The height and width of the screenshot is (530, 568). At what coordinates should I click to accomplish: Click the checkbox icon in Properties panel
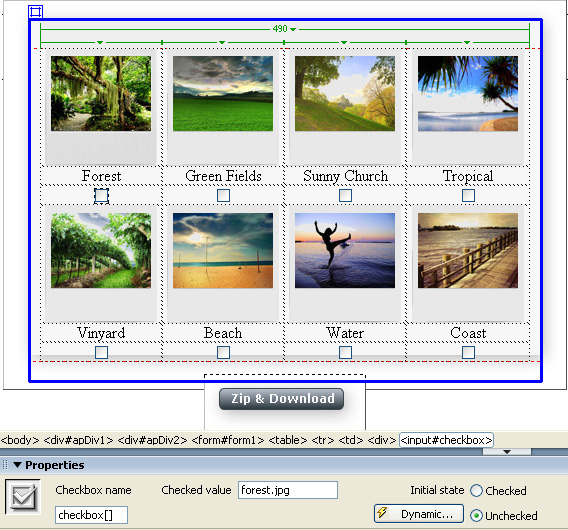(23, 496)
